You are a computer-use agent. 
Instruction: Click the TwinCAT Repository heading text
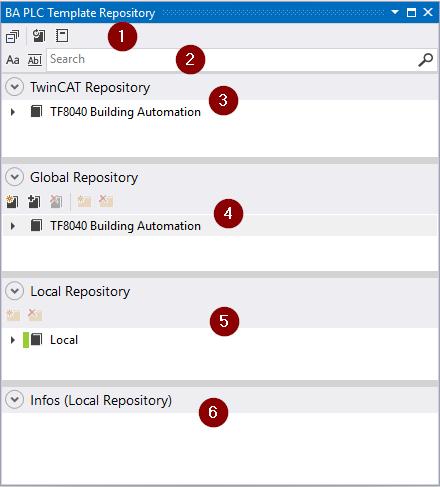click(90, 87)
